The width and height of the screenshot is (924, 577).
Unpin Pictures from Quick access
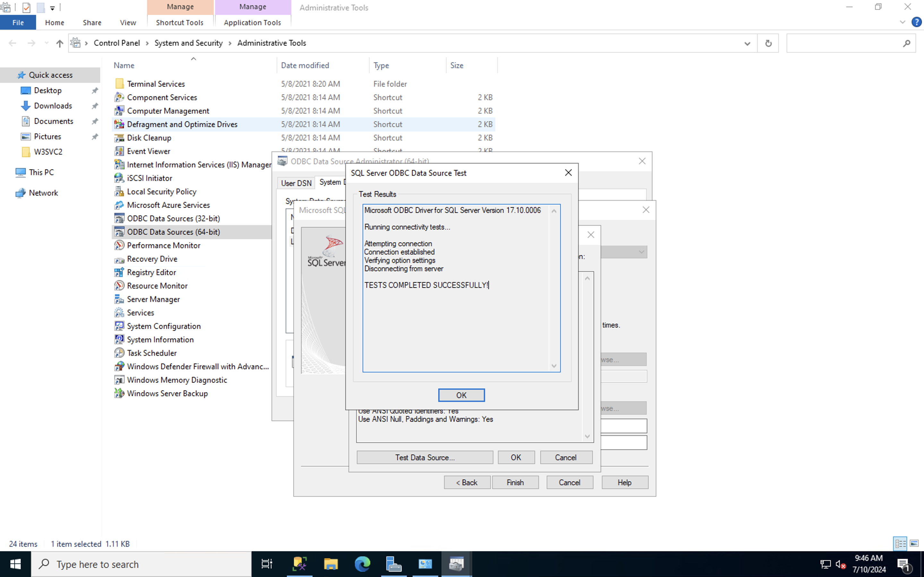[x=94, y=136]
